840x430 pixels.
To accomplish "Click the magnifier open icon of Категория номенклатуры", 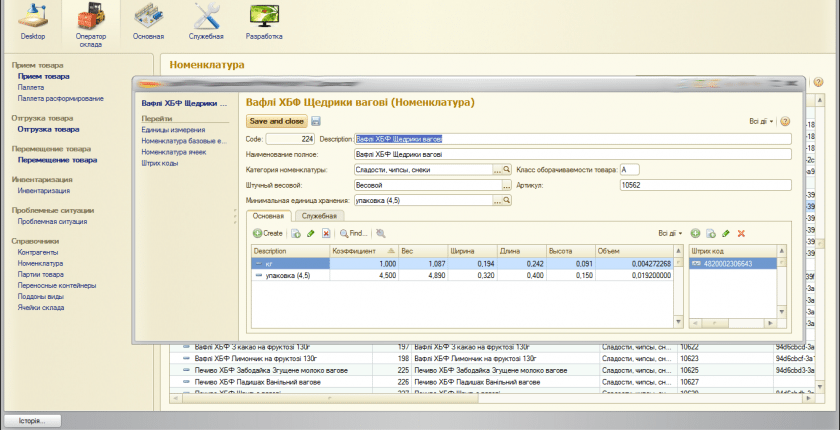I will [507, 170].
